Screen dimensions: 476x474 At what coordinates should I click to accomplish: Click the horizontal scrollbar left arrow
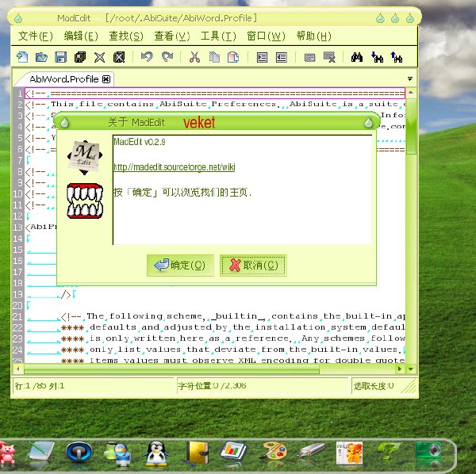point(18,369)
